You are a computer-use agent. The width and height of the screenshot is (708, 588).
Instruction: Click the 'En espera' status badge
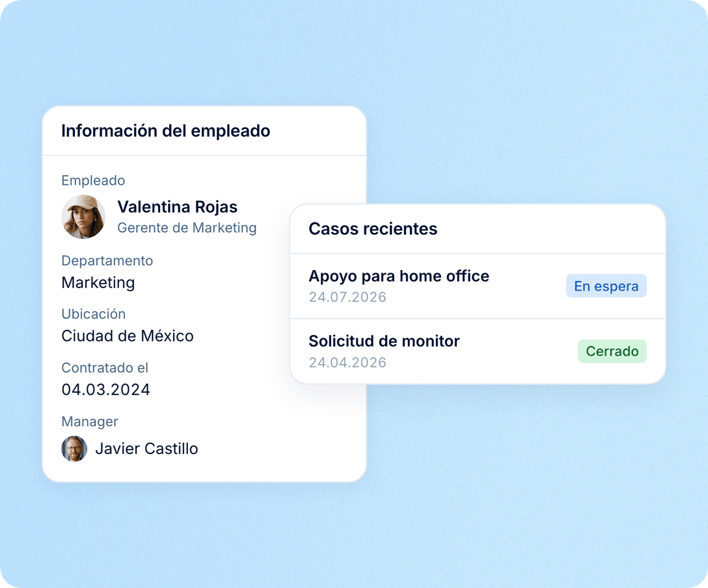606,286
